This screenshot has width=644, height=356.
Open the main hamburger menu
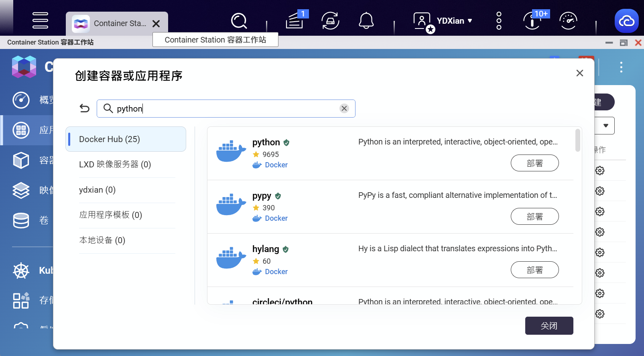pos(40,20)
